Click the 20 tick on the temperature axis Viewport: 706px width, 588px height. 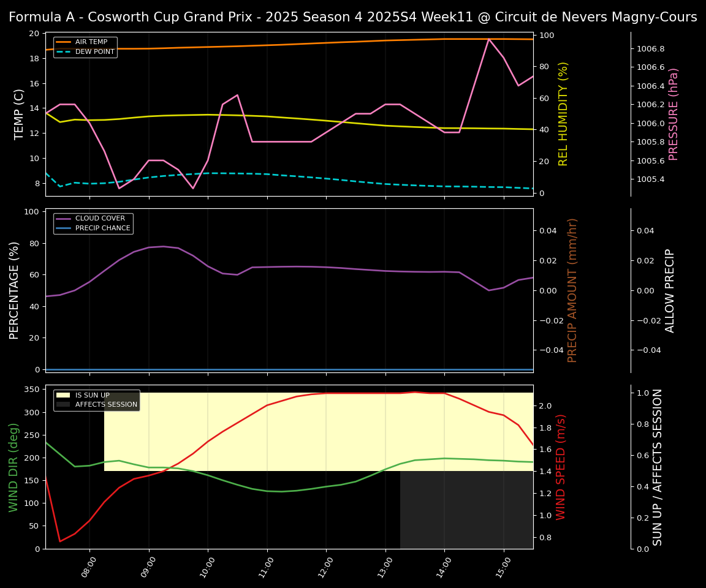coord(35,34)
